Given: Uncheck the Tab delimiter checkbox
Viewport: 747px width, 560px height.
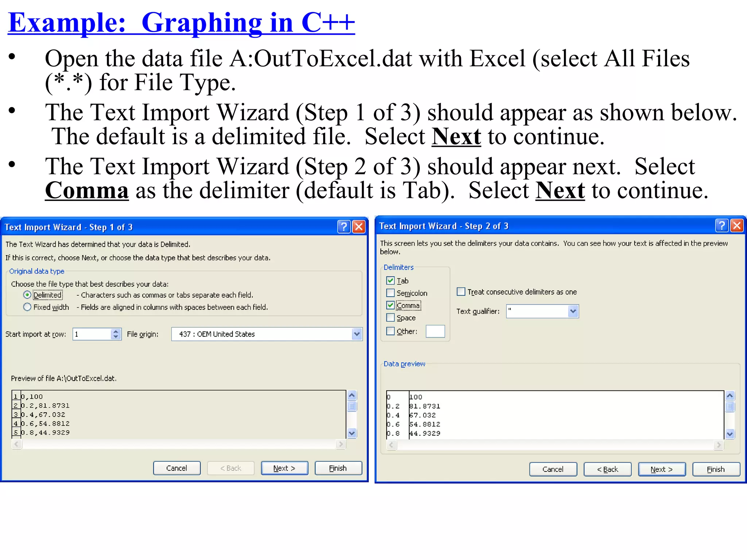Looking at the screenshot, I should (390, 280).
